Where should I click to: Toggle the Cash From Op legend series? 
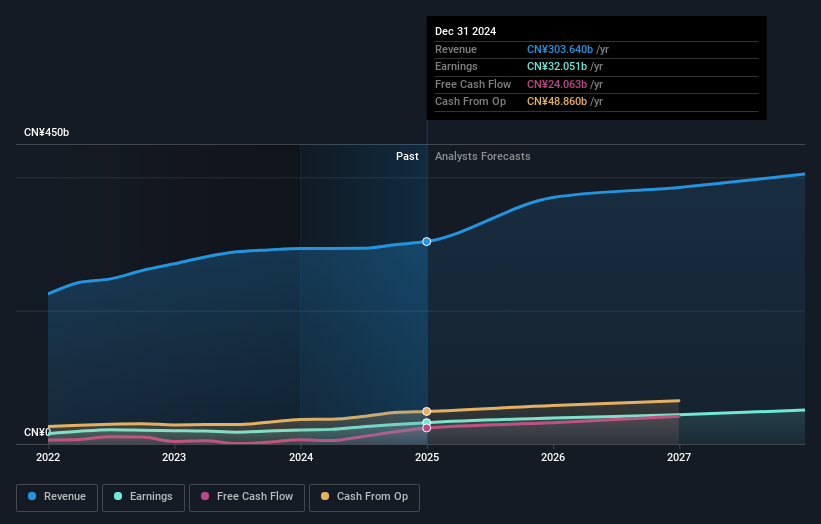(364, 497)
